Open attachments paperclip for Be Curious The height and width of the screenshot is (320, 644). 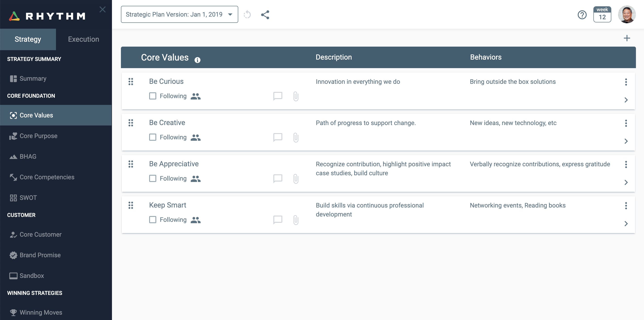click(x=296, y=96)
